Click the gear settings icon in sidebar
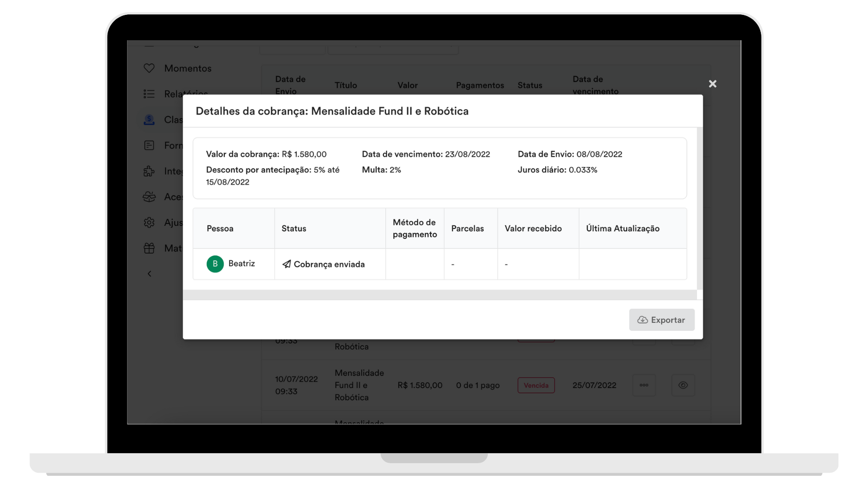This screenshot has height=488, width=868. (149, 223)
